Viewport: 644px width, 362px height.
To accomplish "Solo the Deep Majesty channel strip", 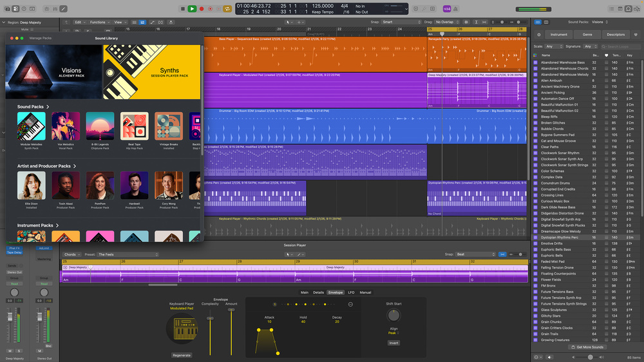I will (x=18, y=350).
